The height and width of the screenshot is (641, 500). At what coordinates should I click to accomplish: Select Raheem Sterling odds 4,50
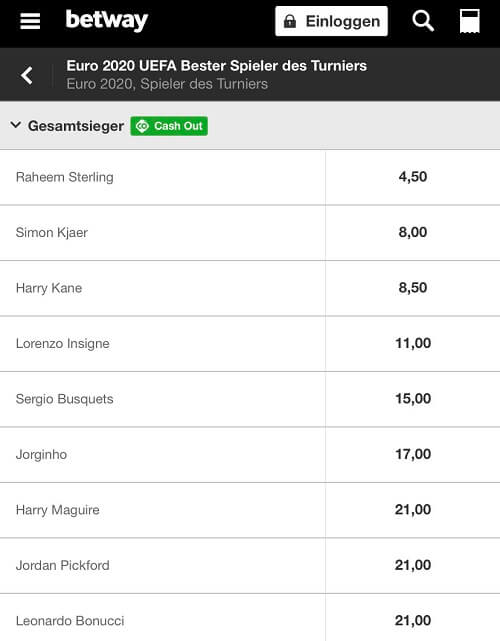413,177
